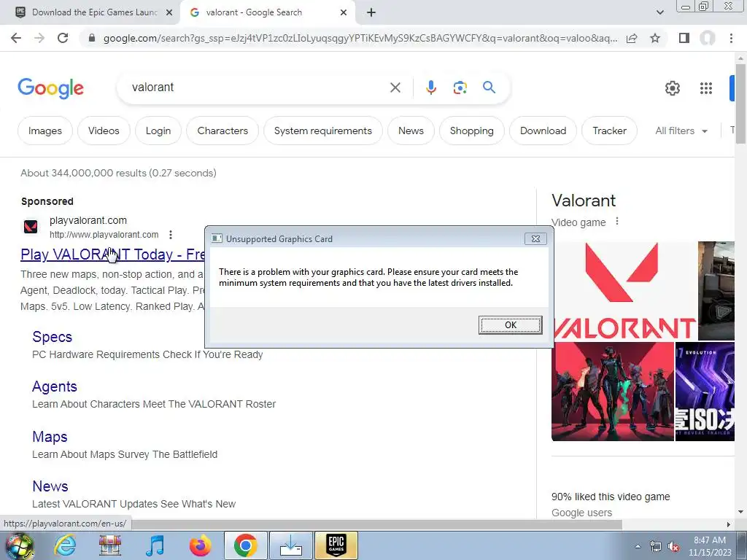This screenshot has width=747, height=560.
Task: Click the valorant search input field
Action: click(x=258, y=87)
